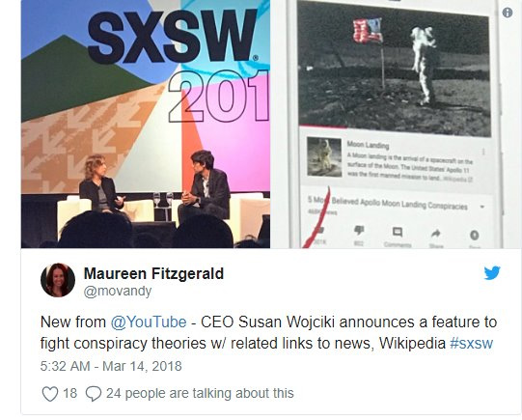The height and width of the screenshot is (420, 522).
Task: Click Maureen Fitzgerald's profile avatar
Action: 58,280
